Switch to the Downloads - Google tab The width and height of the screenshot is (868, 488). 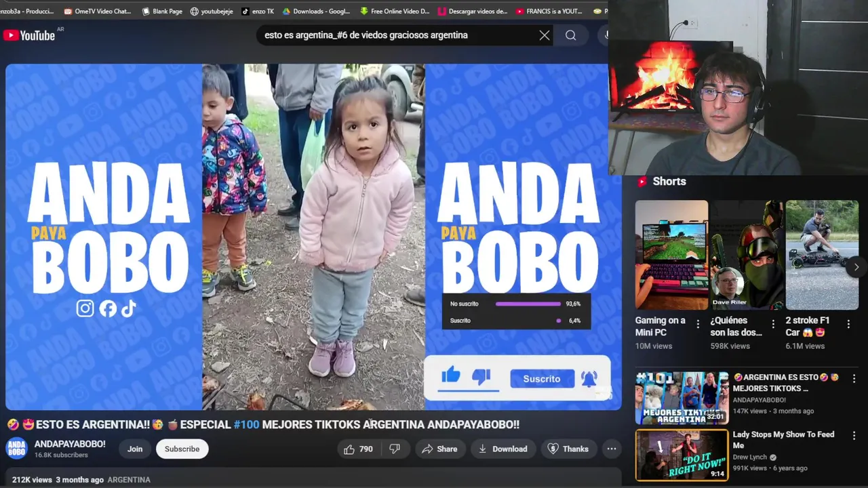point(316,11)
